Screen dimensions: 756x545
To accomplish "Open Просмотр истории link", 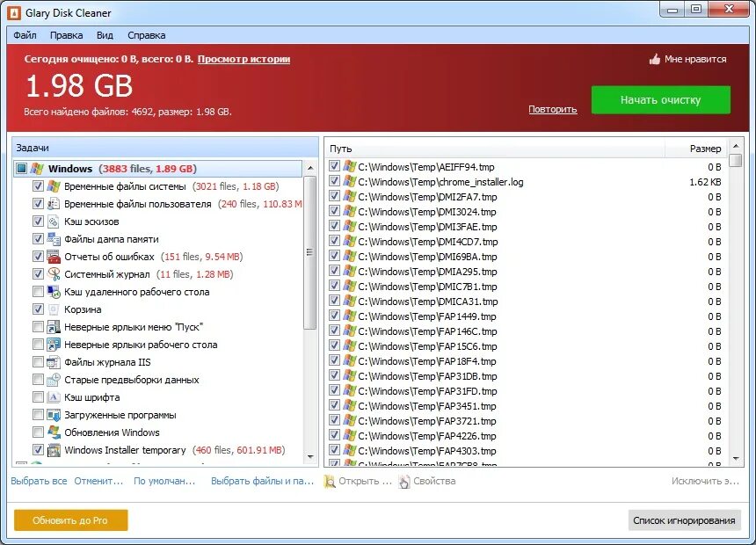I will [x=244, y=59].
